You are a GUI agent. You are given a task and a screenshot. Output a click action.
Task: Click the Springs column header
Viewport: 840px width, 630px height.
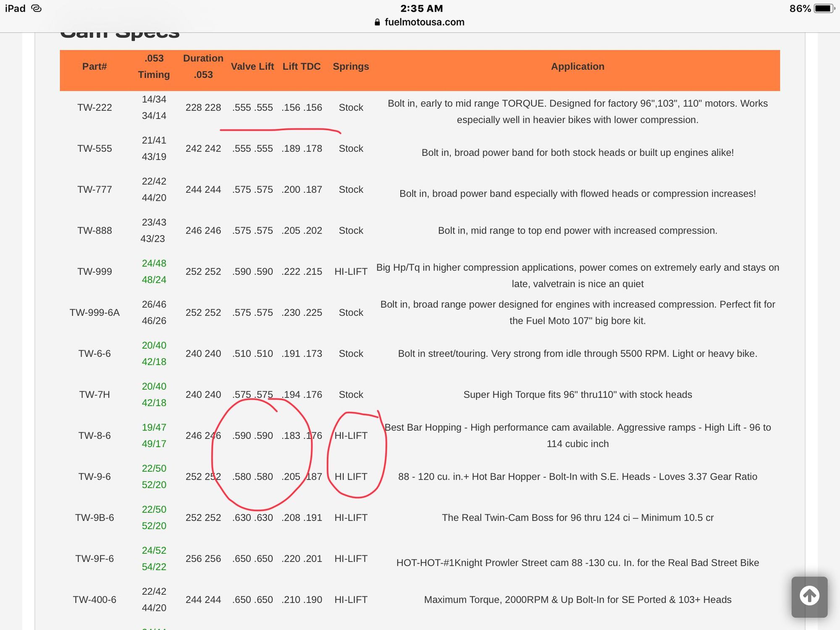[351, 66]
